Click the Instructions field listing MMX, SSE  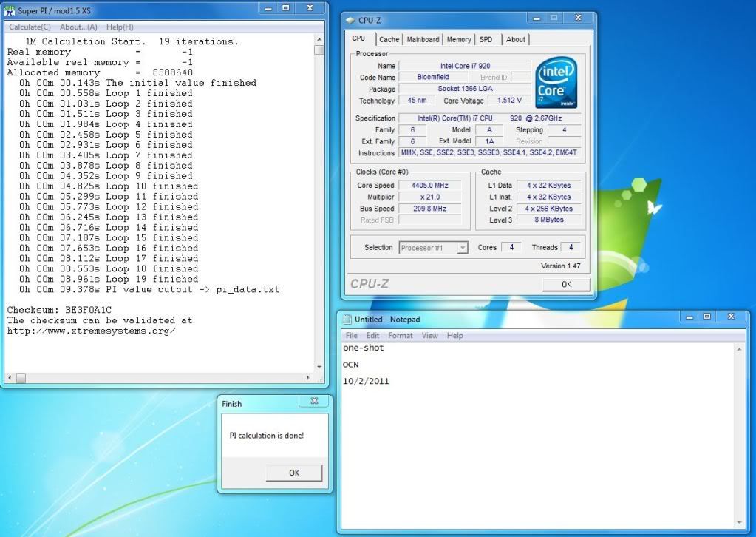click(489, 152)
